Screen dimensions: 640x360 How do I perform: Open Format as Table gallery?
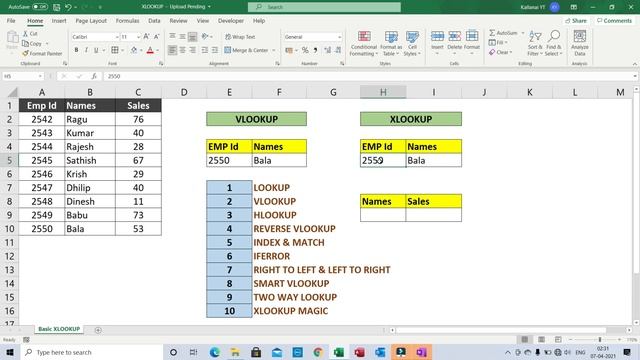tap(391, 43)
